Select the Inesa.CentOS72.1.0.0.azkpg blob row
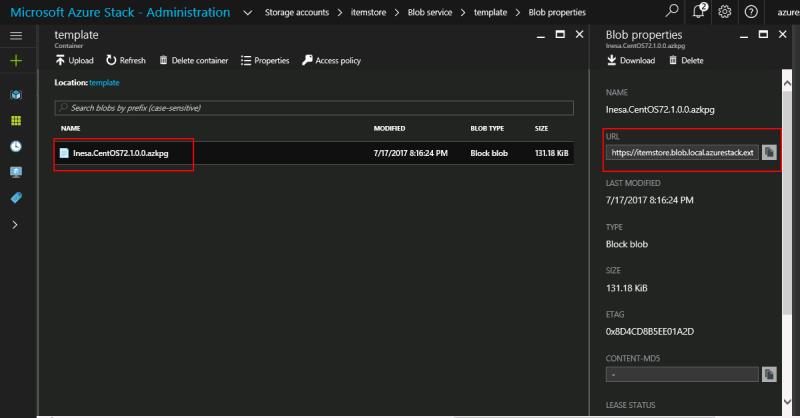This screenshot has height=418, width=800. pyautogui.click(x=314, y=153)
